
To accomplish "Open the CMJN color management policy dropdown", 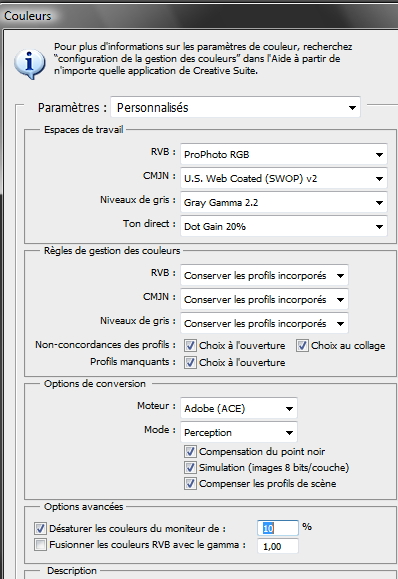I will [264, 299].
